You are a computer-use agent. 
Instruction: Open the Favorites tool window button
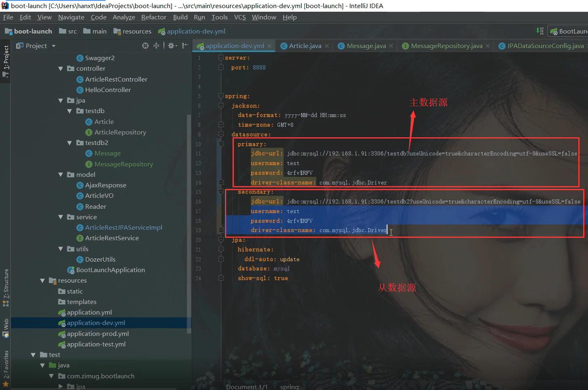(x=6, y=369)
